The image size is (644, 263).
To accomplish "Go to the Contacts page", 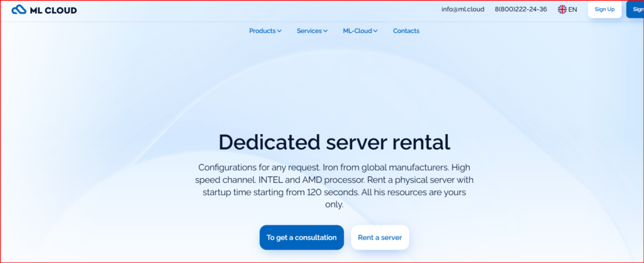I will pos(406,31).
